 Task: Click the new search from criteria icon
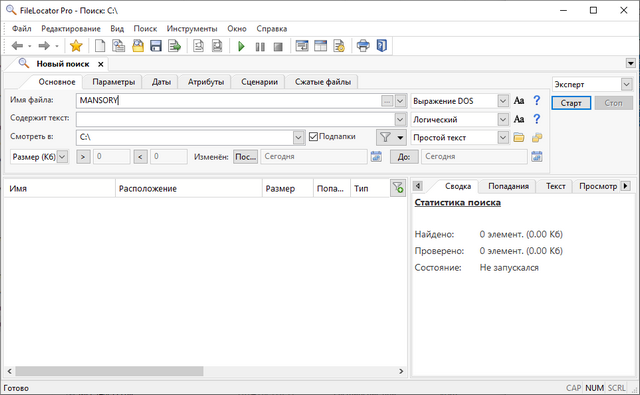click(118, 46)
